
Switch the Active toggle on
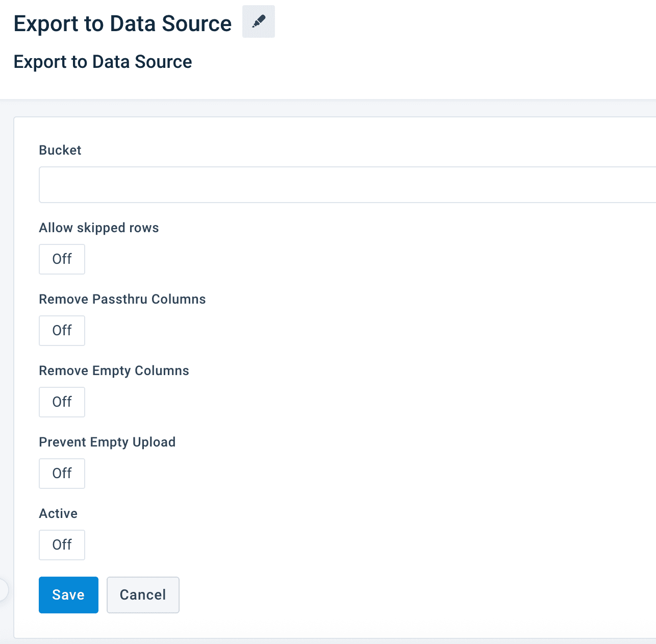(62, 545)
